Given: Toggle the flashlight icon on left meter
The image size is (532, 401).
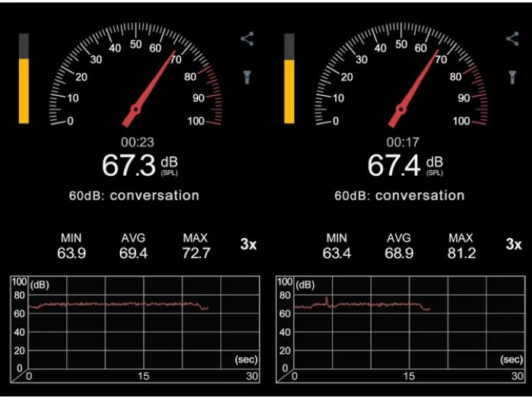Looking at the screenshot, I should 247,77.
